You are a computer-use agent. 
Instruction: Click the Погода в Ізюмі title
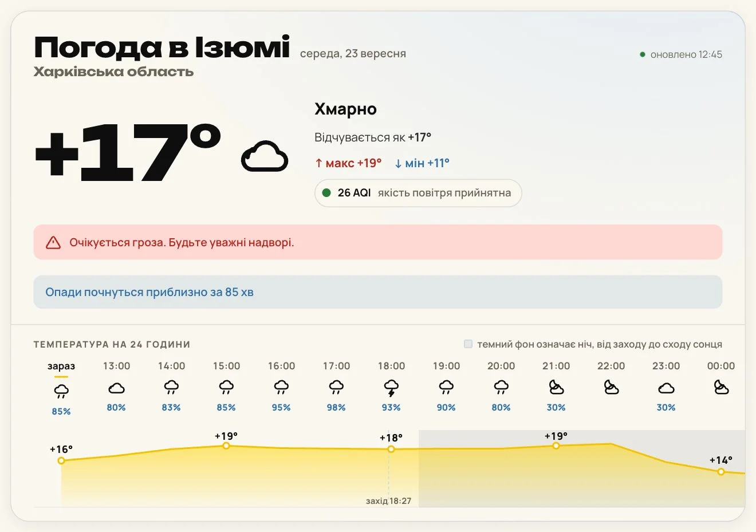(x=162, y=48)
